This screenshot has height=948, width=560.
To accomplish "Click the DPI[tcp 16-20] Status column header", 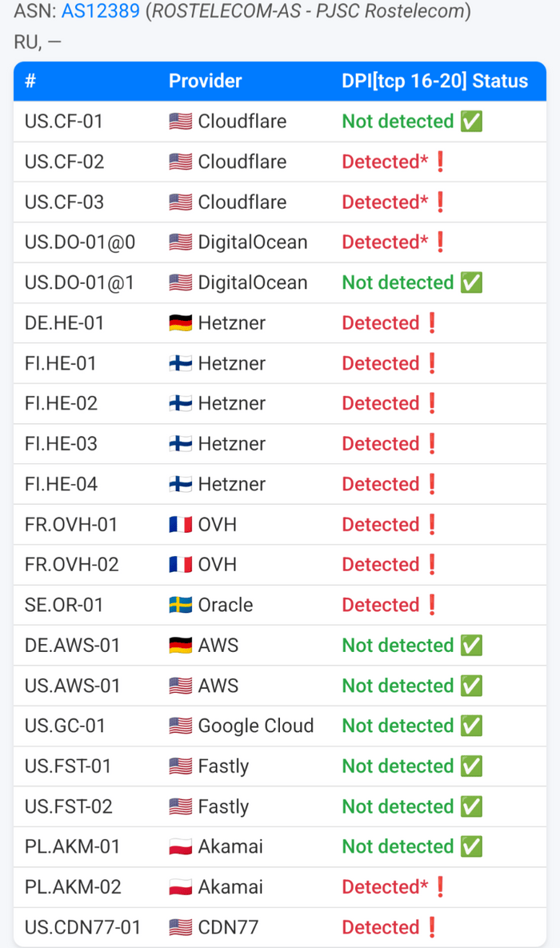I will pos(434,81).
